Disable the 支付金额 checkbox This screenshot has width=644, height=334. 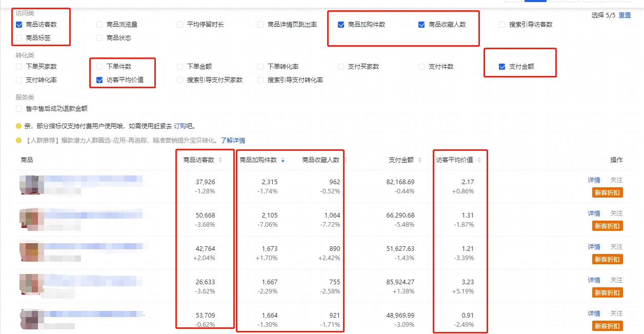(x=501, y=67)
